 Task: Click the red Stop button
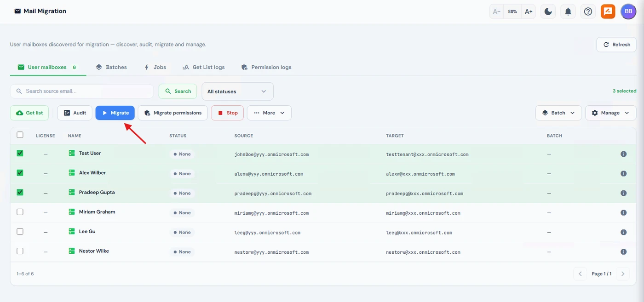(227, 113)
